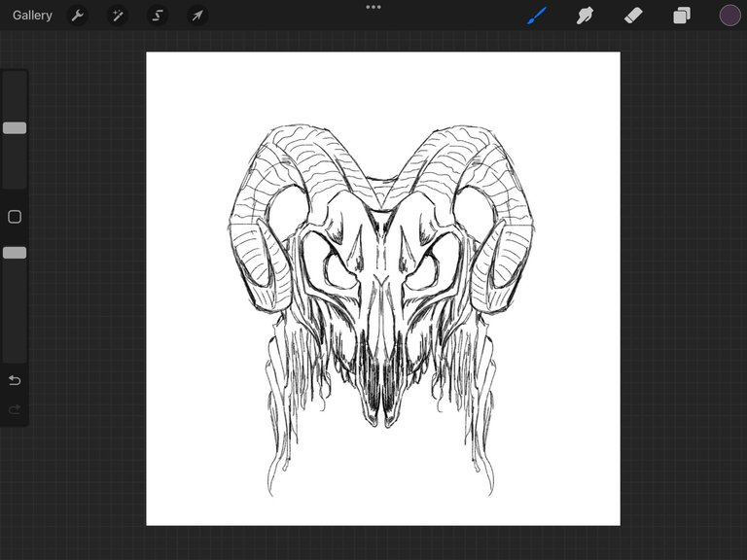Open the Adjustments magic wand menu
Viewport: 747px width, 560px height.
point(117,16)
